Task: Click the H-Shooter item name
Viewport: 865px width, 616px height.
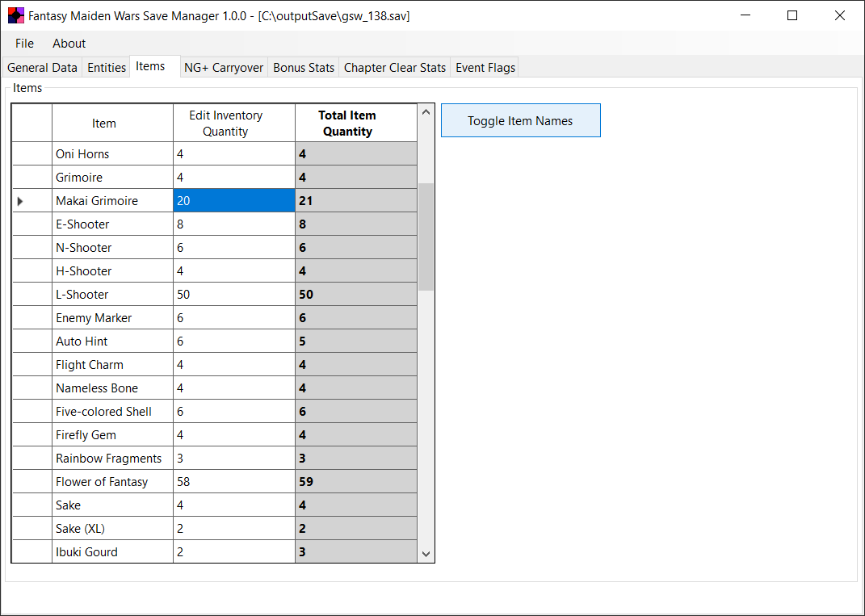Action: 83,270
